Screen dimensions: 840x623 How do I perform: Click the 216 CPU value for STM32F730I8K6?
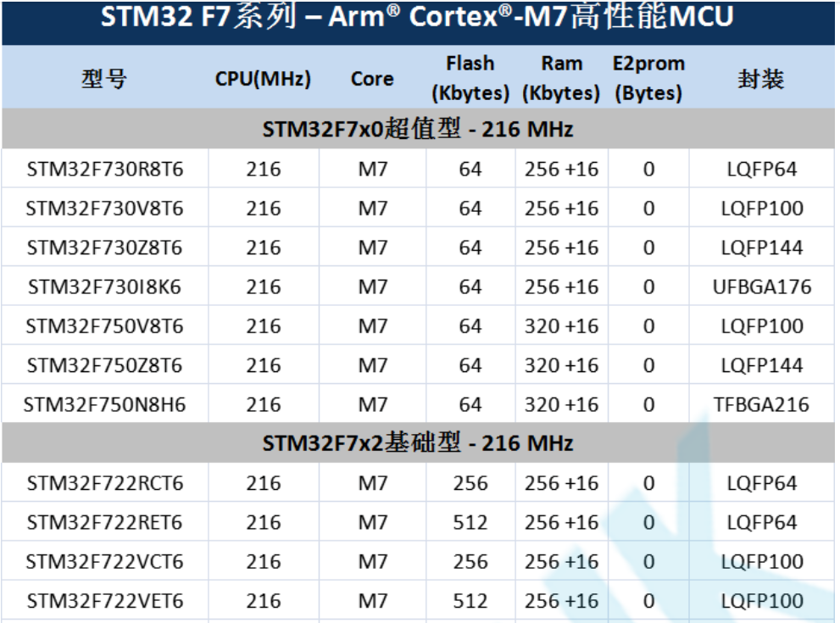pos(263,286)
